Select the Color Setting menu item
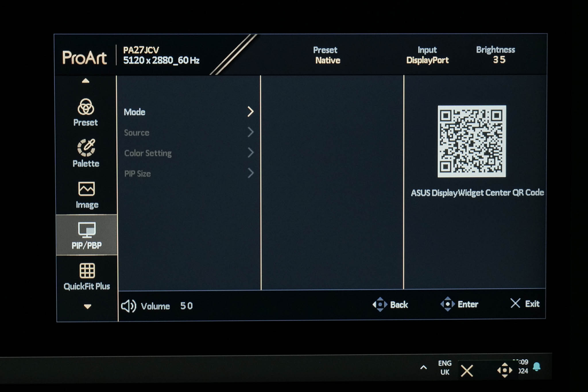 coord(148,153)
